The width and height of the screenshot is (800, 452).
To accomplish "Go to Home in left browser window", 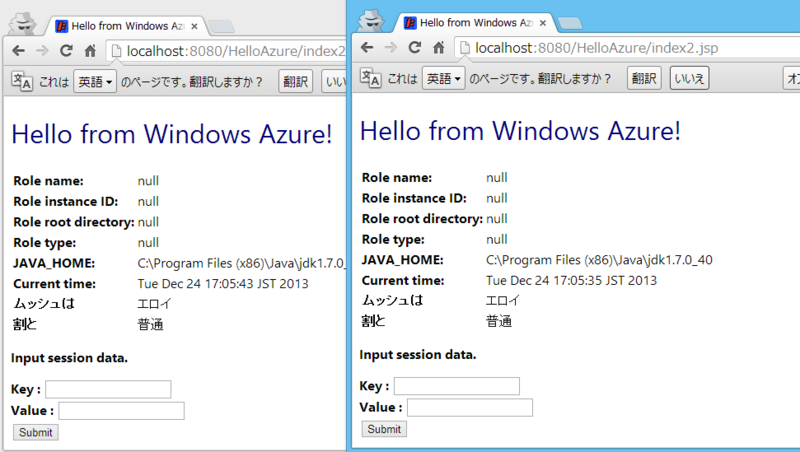I will click(90, 51).
